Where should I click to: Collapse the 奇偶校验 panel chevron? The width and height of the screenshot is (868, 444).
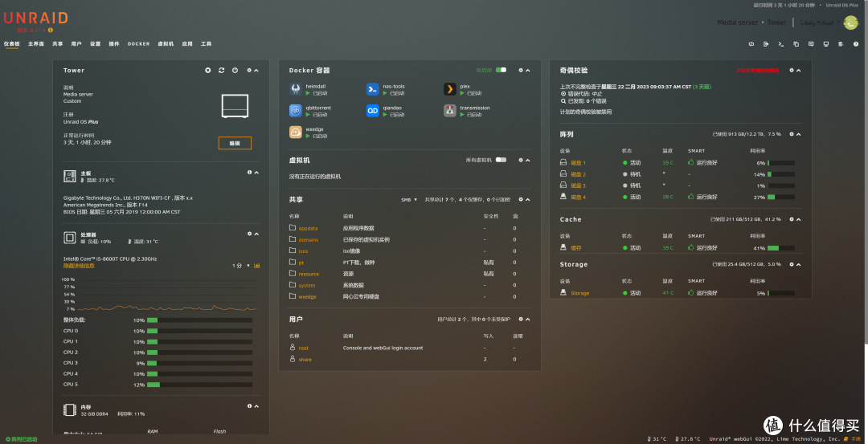(x=799, y=70)
